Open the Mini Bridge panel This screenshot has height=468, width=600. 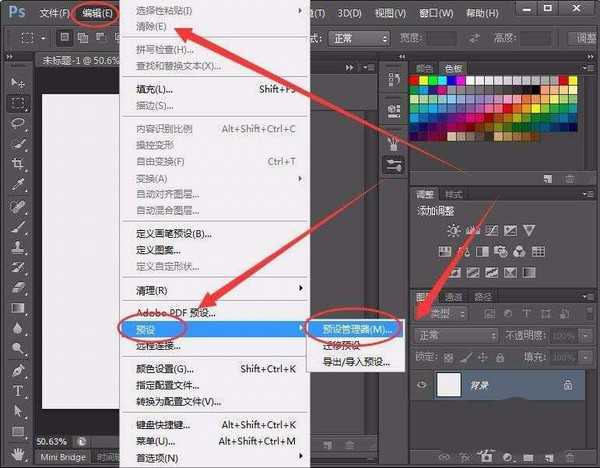[x=62, y=456]
